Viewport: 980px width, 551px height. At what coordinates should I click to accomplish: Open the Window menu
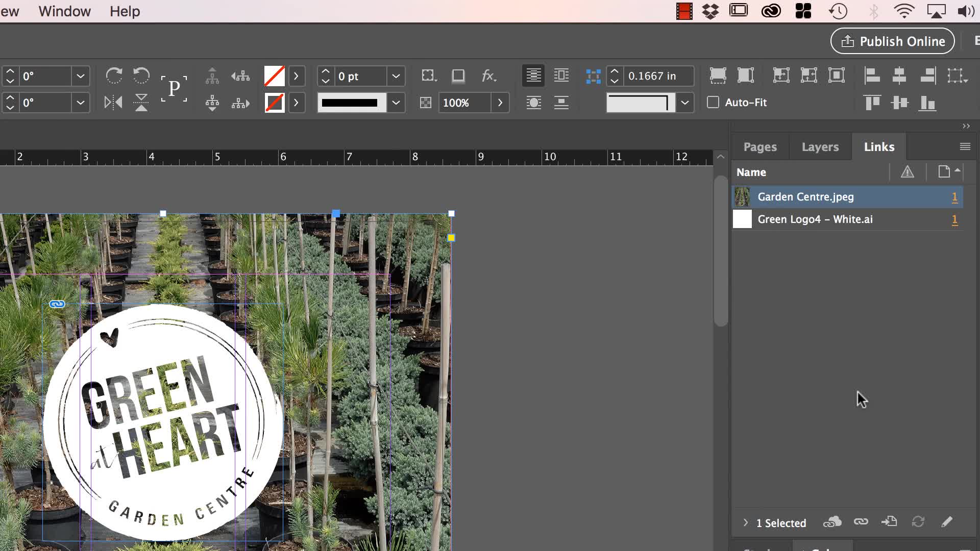pos(64,11)
